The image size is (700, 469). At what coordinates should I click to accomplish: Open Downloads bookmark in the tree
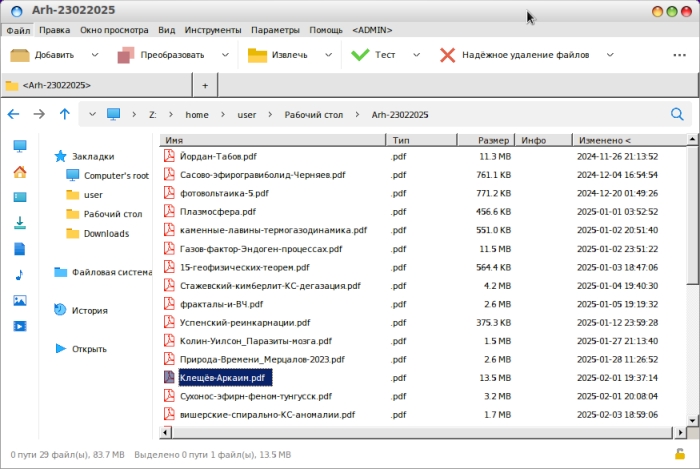pos(107,233)
